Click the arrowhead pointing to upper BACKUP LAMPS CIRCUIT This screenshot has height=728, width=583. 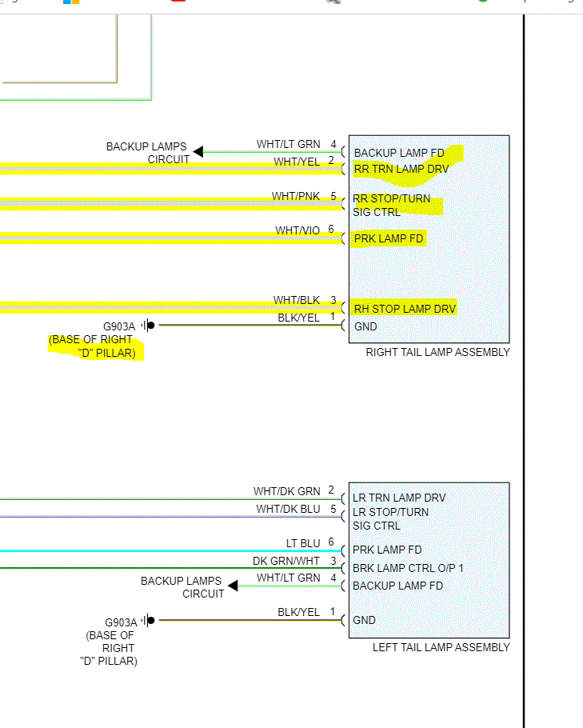[198, 151]
